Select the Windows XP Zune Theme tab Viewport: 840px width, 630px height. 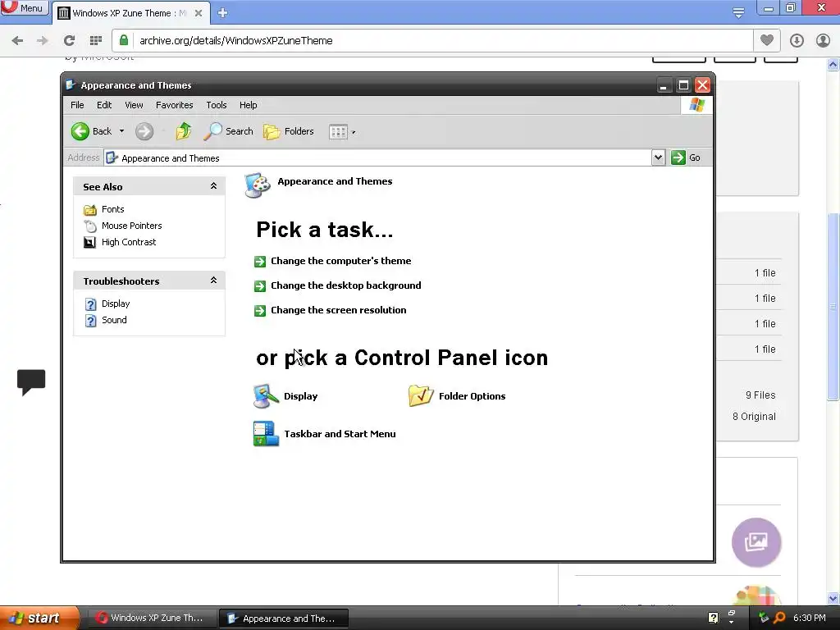point(129,13)
